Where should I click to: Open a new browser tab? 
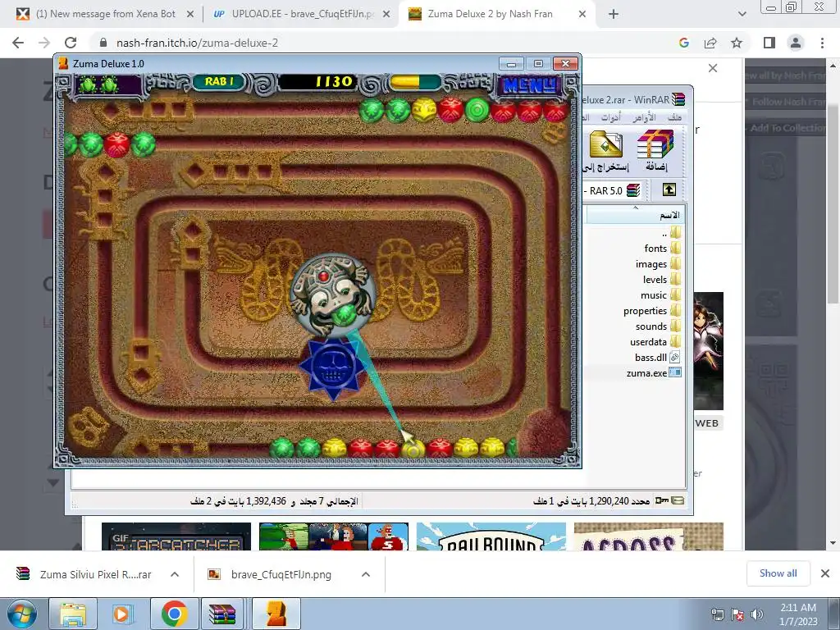(614, 15)
